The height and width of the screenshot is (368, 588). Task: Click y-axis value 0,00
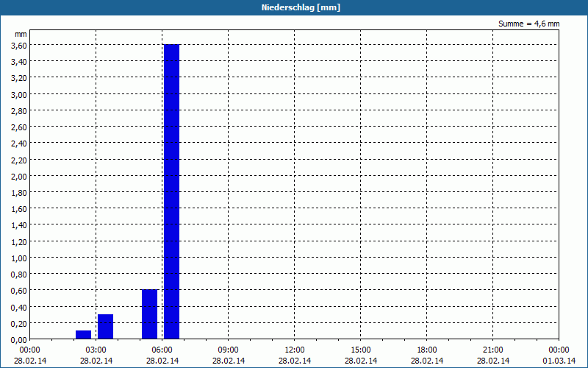click(19, 339)
